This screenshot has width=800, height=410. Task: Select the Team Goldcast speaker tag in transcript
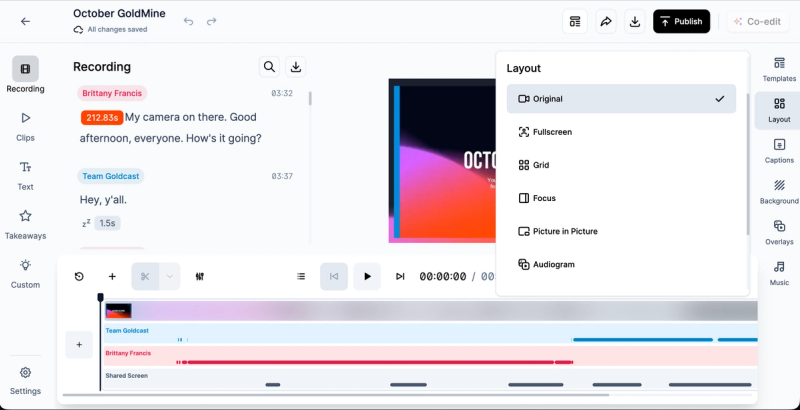111,176
